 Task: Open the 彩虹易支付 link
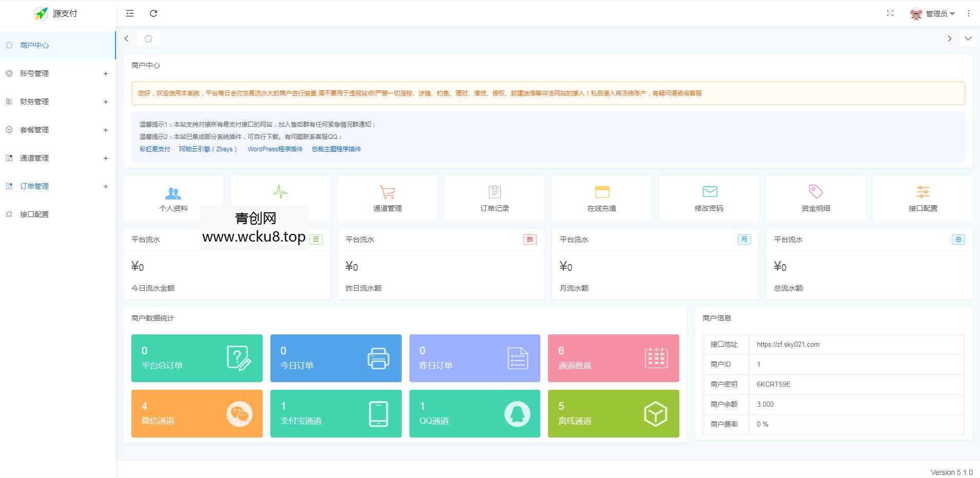pos(154,149)
